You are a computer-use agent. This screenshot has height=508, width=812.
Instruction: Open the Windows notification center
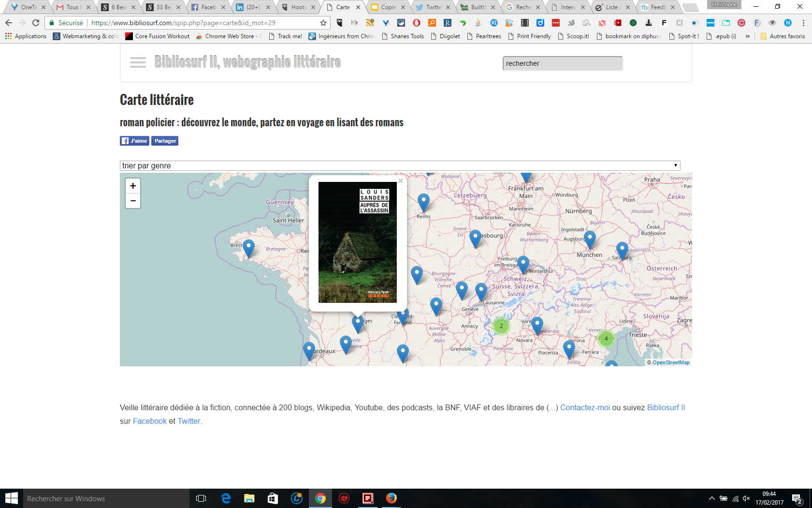point(797,499)
